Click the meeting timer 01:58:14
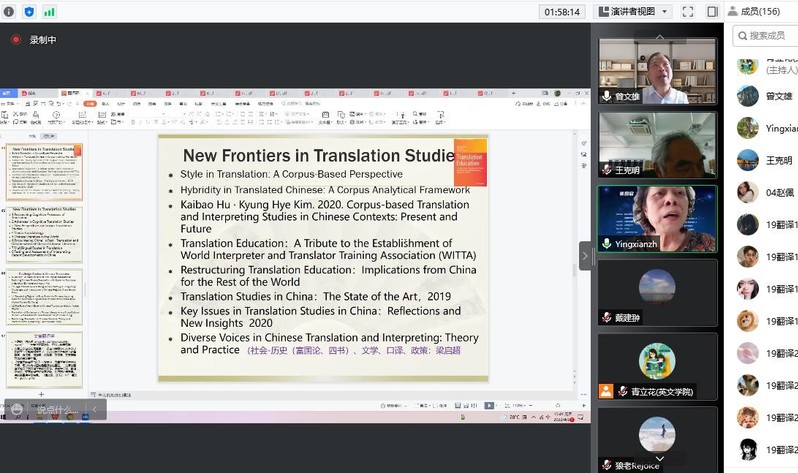798x473 pixels. 562,12
